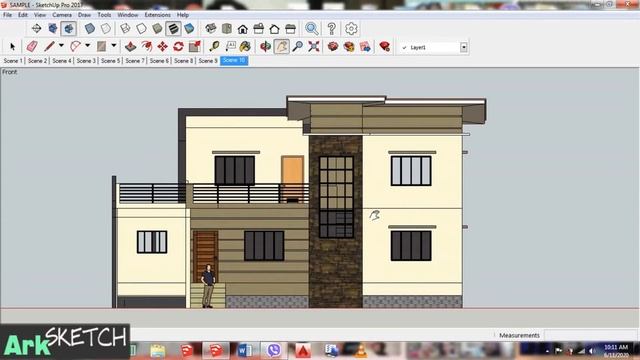Image resolution: width=640 pixels, height=360 pixels.
Task: Click the layer dropdown arrow button
Action: point(464,47)
